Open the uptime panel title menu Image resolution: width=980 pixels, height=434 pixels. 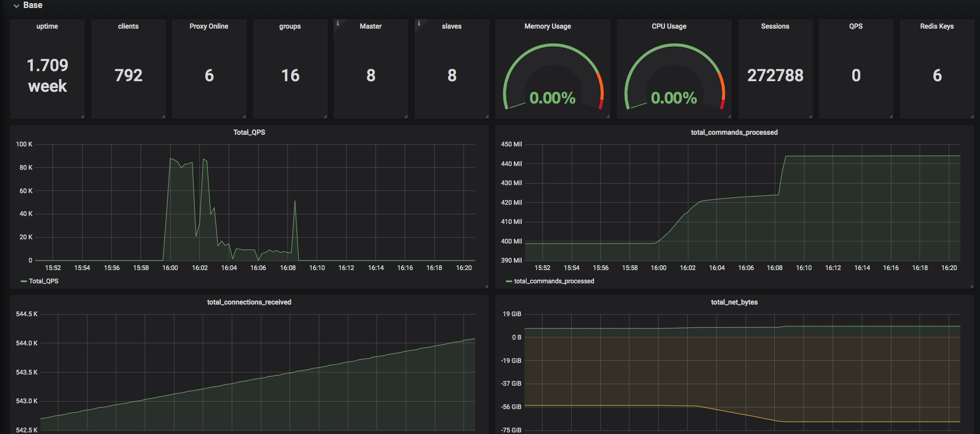47,26
